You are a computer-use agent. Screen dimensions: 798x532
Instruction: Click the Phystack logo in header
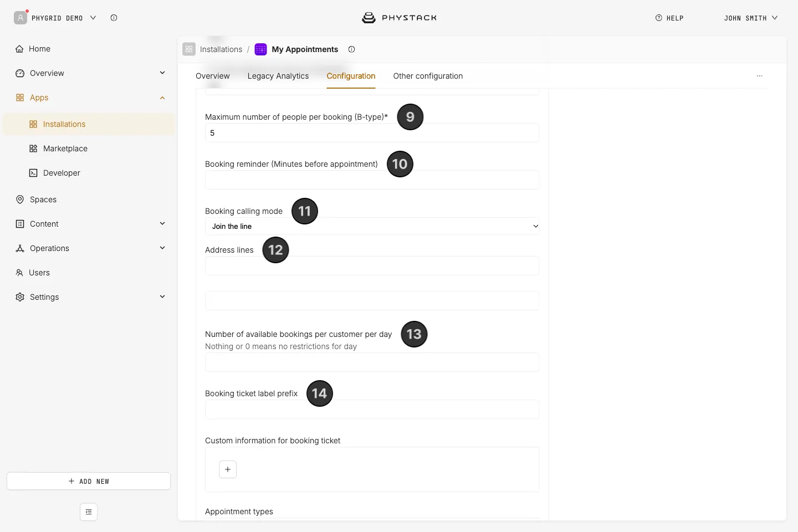pos(399,18)
